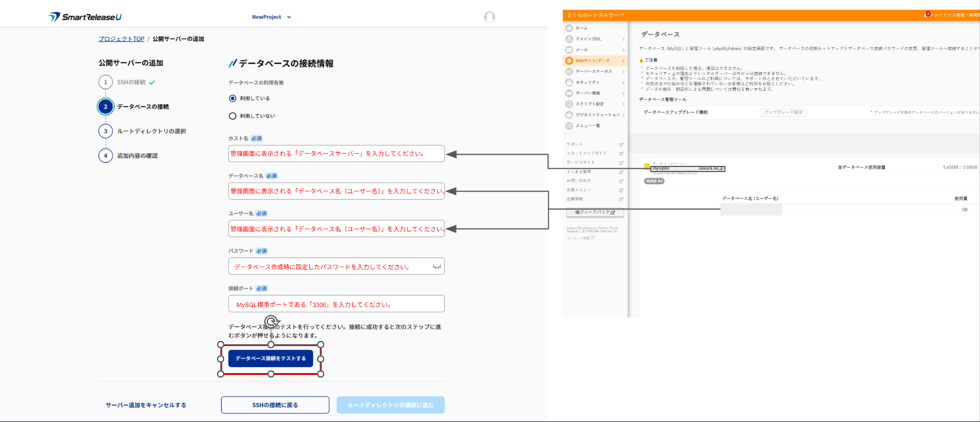Image resolution: width=980 pixels, height=422 pixels.
Task: Click the データベース接続をテストする button
Action: [271, 358]
